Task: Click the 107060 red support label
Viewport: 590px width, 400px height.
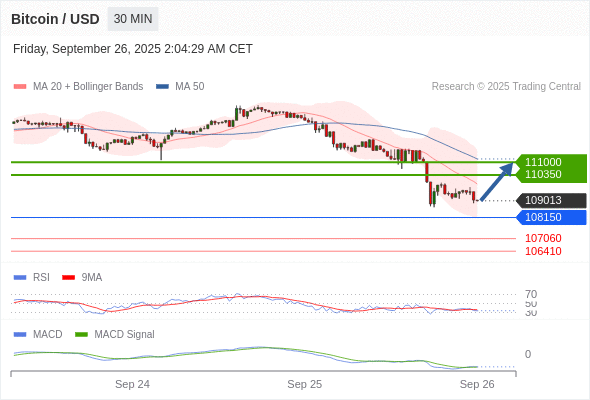Action: pyautogui.click(x=543, y=238)
